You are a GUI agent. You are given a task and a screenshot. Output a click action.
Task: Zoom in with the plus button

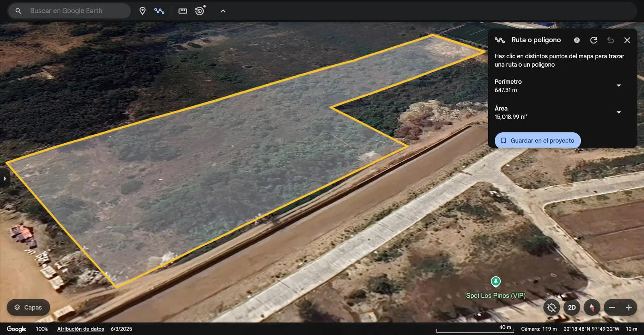[x=629, y=308]
